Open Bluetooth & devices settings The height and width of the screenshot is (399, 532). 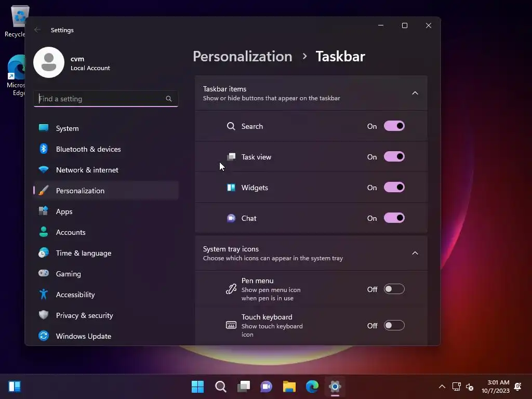[106, 149]
